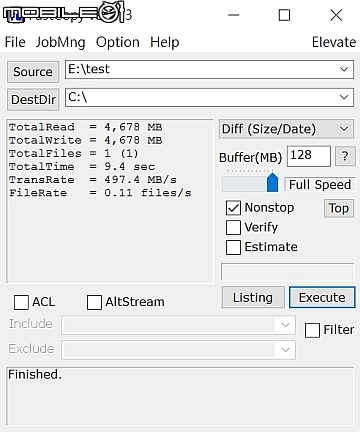The image size is (360, 432).
Task: Close the FastCopy window
Action: click(x=336, y=15)
